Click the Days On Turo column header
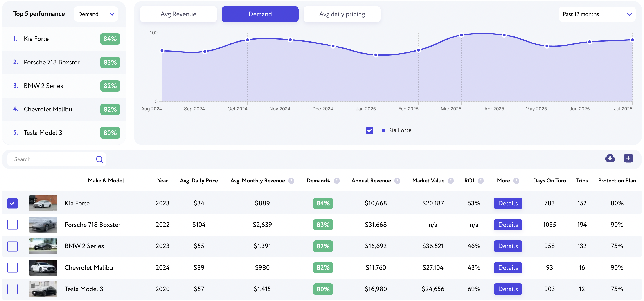 click(x=549, y=180)
